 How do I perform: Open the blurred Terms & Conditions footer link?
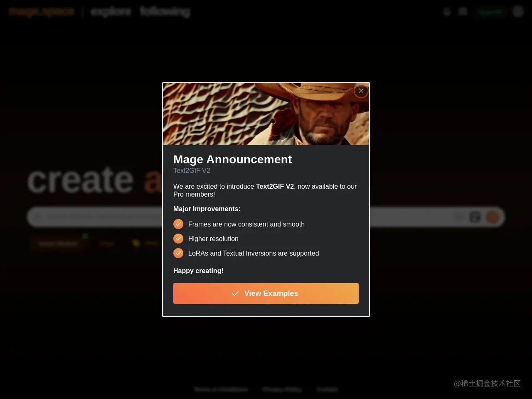tap(221, 389)
